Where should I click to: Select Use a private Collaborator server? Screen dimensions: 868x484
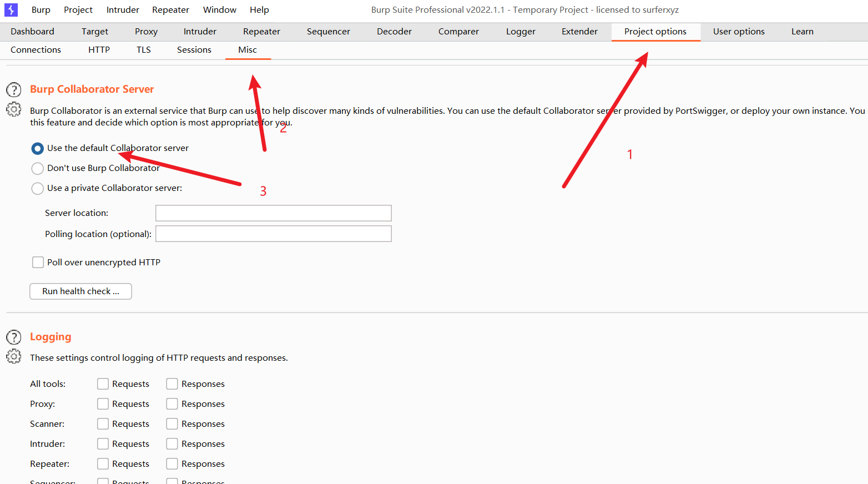point(38,188)
